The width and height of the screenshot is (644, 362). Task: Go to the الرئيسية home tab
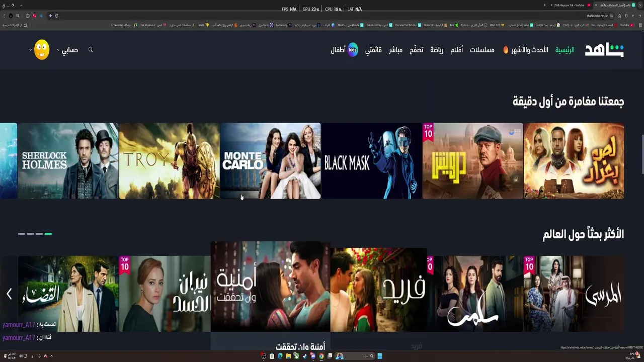(x=565, y=50)
